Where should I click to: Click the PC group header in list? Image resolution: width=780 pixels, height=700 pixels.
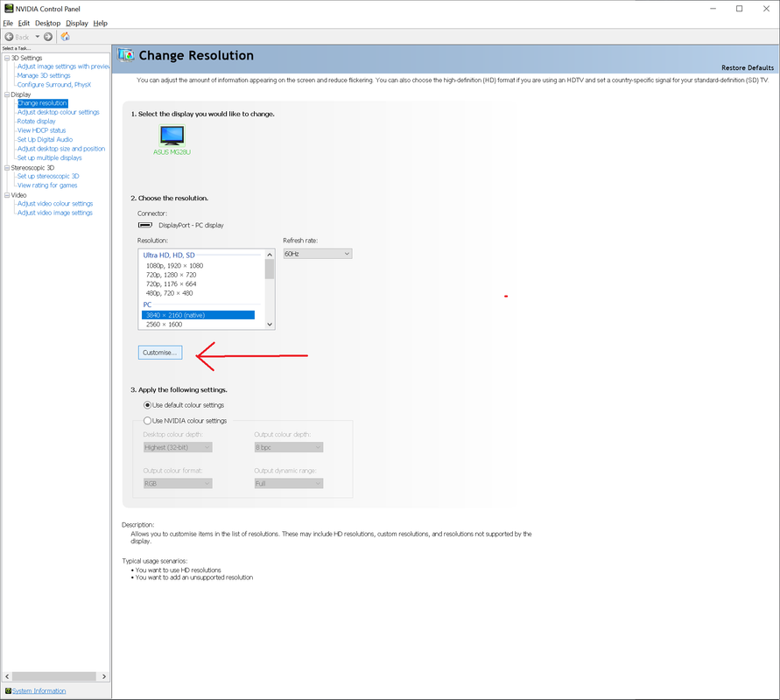tap(147, 304)
